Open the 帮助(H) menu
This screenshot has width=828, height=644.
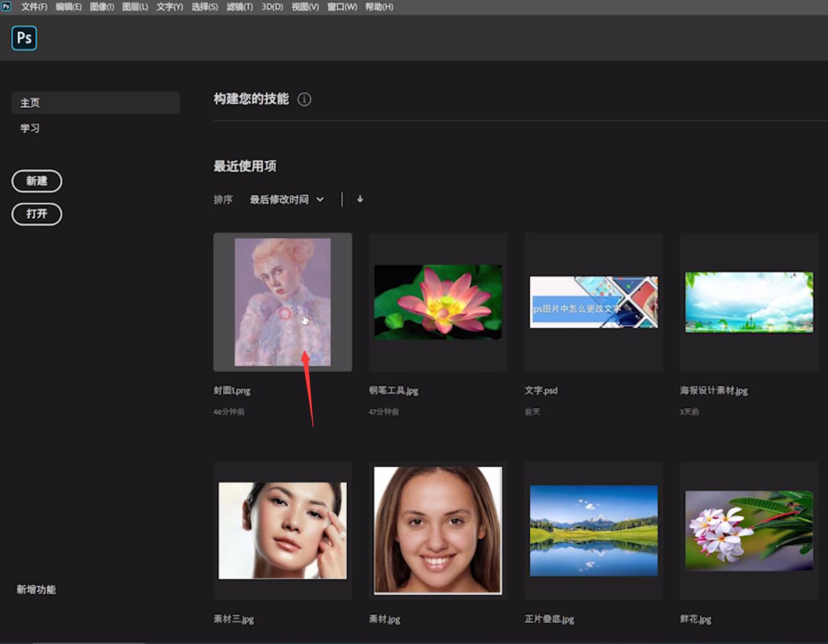pyautogui.click(x=379, y=7)
